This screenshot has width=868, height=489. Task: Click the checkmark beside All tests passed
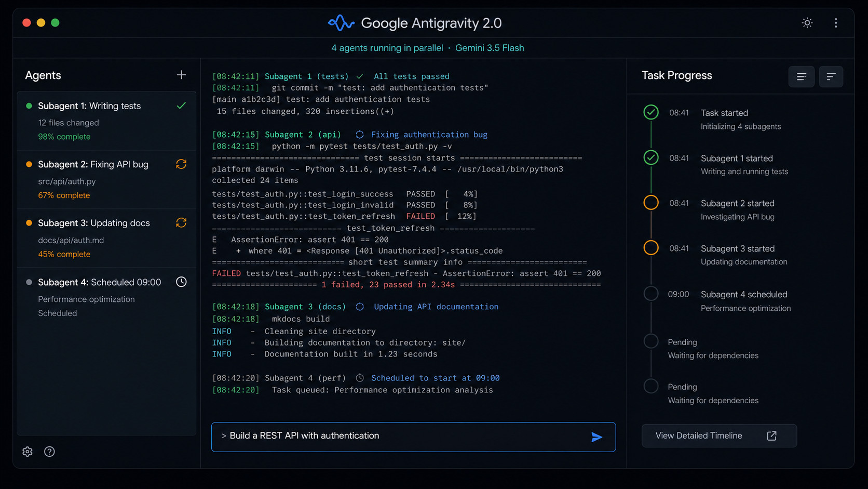pyautogui.click(x=360, y=76)
